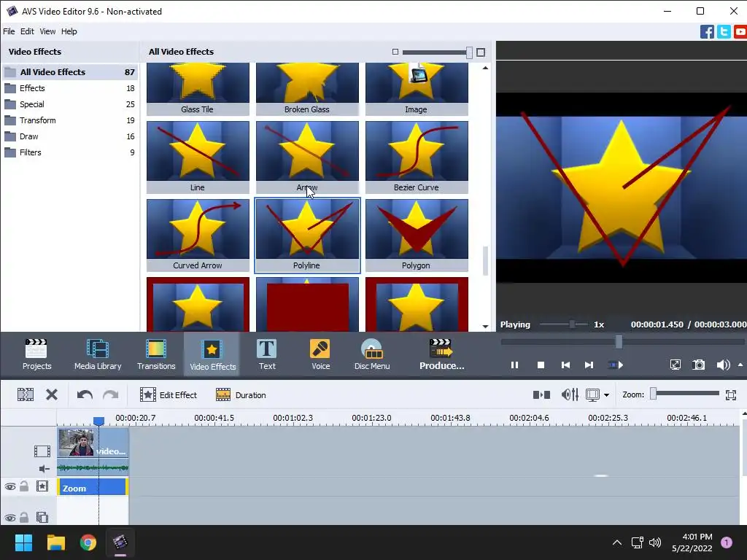Expand volume arrow beside speaker icon
Image resolution: width=747 pixels, height=560 pixels.
tap(740, 365)
